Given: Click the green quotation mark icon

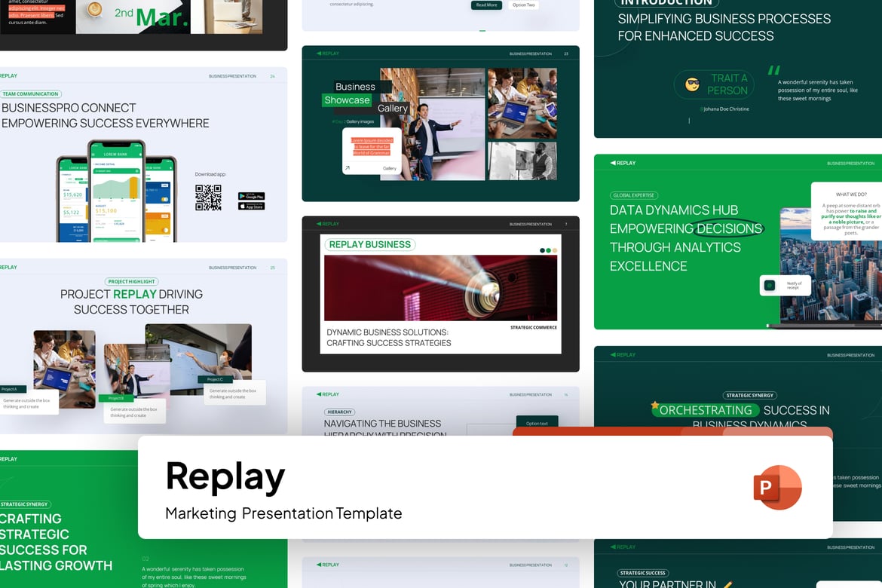Looking at the screenshot, I should (x=774, y=70).
